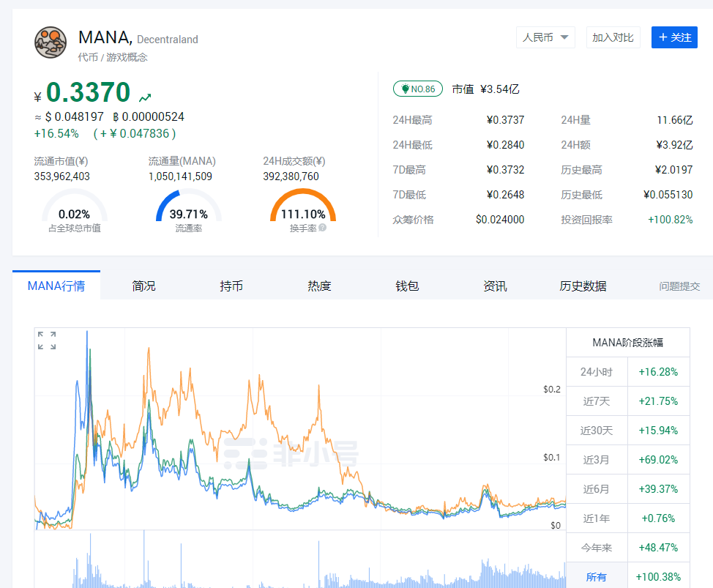Click the 加入对比 compare button
This screenshot has width=713, height=588.
(613, 37)
